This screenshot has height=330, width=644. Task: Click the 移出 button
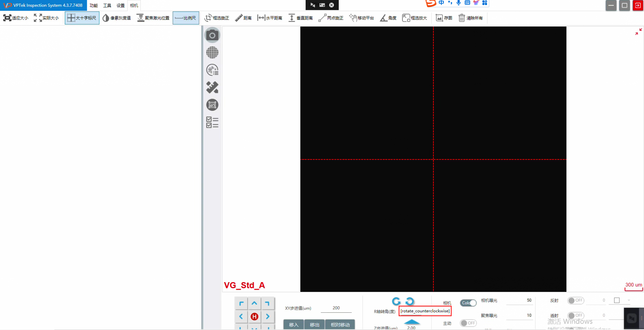coord(315,325)
